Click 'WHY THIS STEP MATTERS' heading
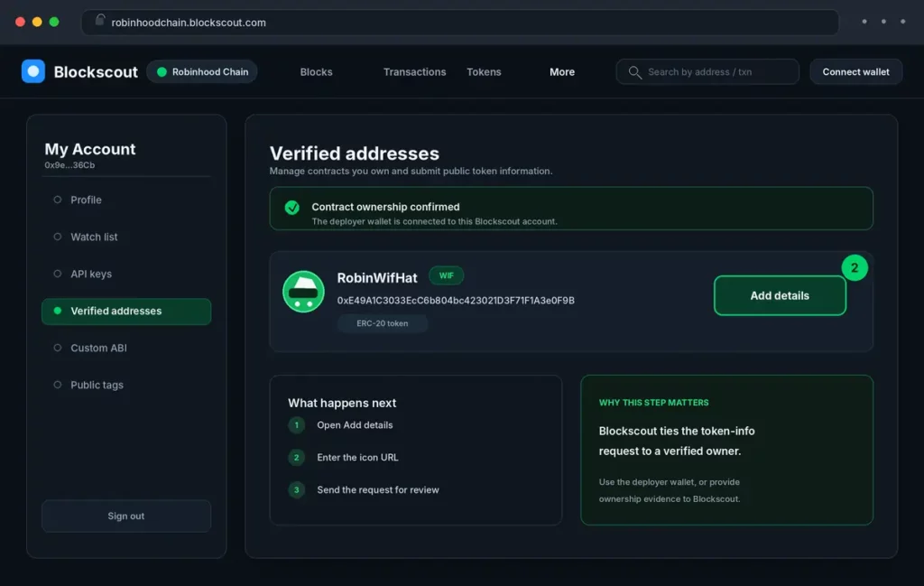The image size is (924, 586). [x=653, y=403]
